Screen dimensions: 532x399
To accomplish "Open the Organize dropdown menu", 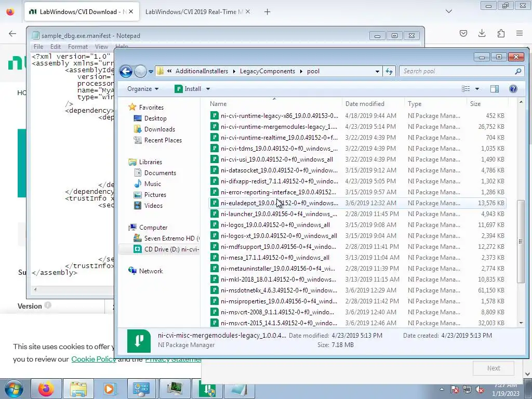I will click(x=143, y=89).
